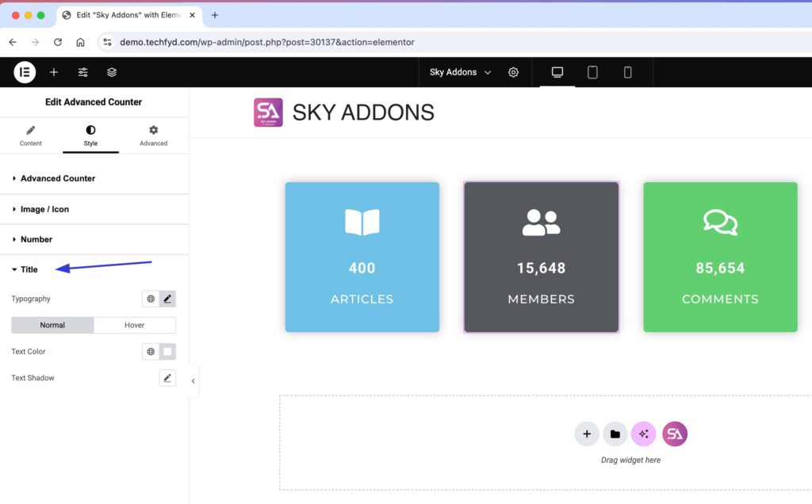The height and width of the screenshot is (504, 812).
Task: View site information icon in address bar
Action: pos(107,43)
